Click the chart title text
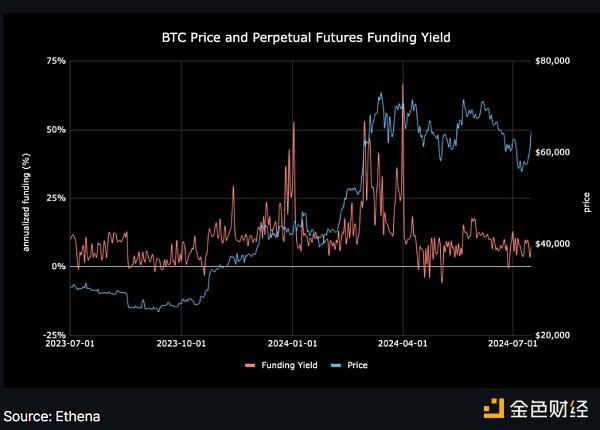The width and height of the screenshot is (600, 430). pos(306,37)
